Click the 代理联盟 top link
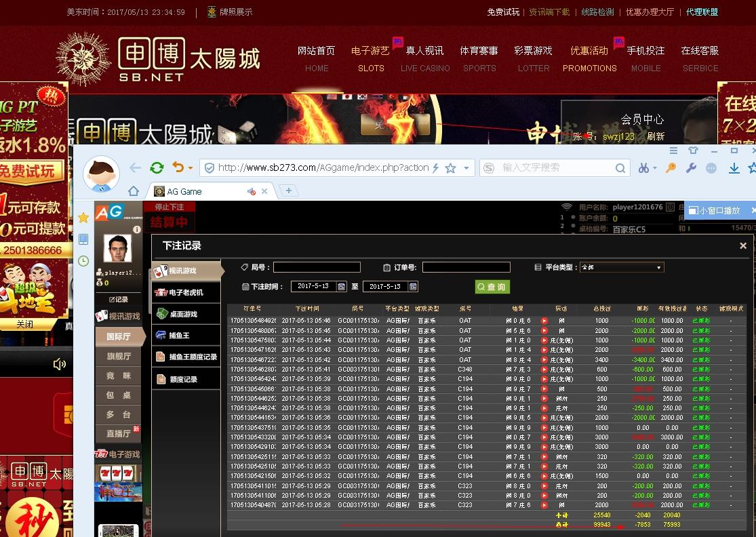The width and height of the screenshot is (756, 537). pos(702,12)
